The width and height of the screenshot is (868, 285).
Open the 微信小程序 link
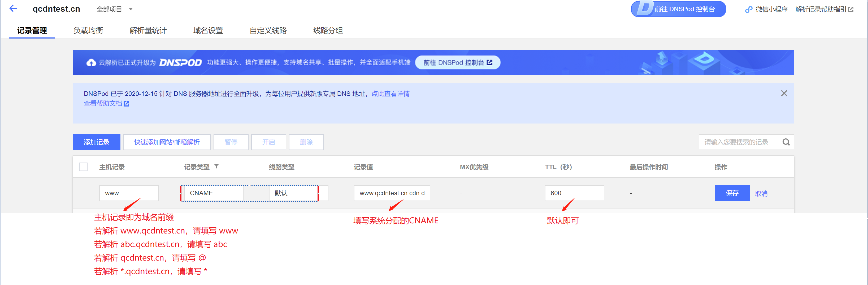point(771,10)
